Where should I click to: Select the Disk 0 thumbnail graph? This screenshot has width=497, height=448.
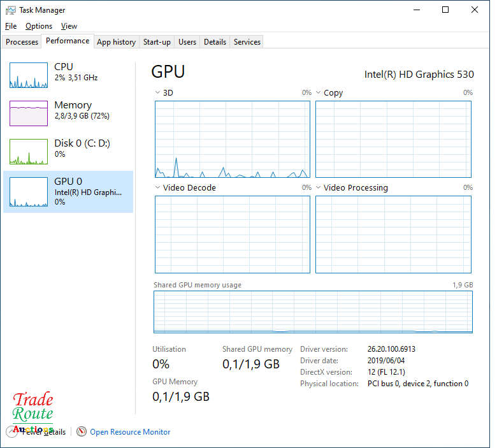tap(29, 152)
